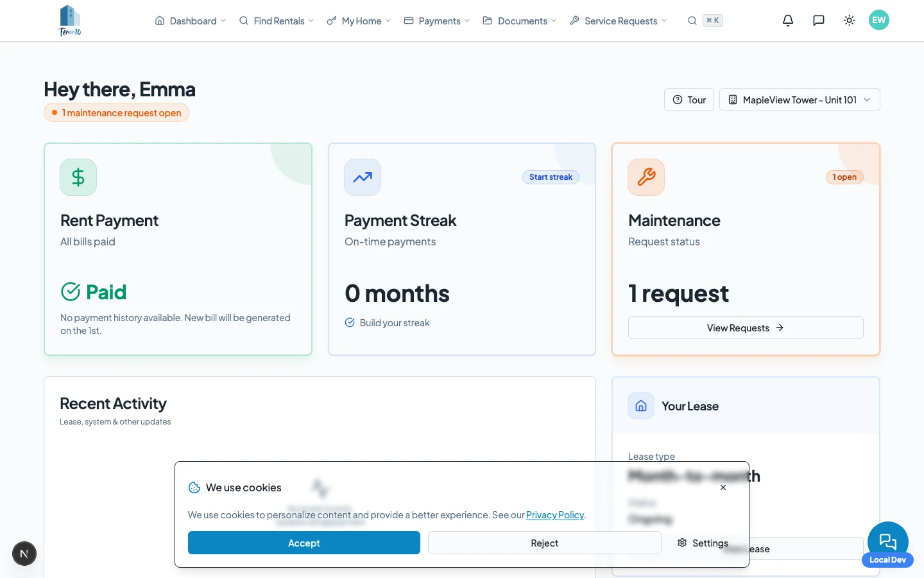
Task: Accept cookies
Action: tap(304, 543)
